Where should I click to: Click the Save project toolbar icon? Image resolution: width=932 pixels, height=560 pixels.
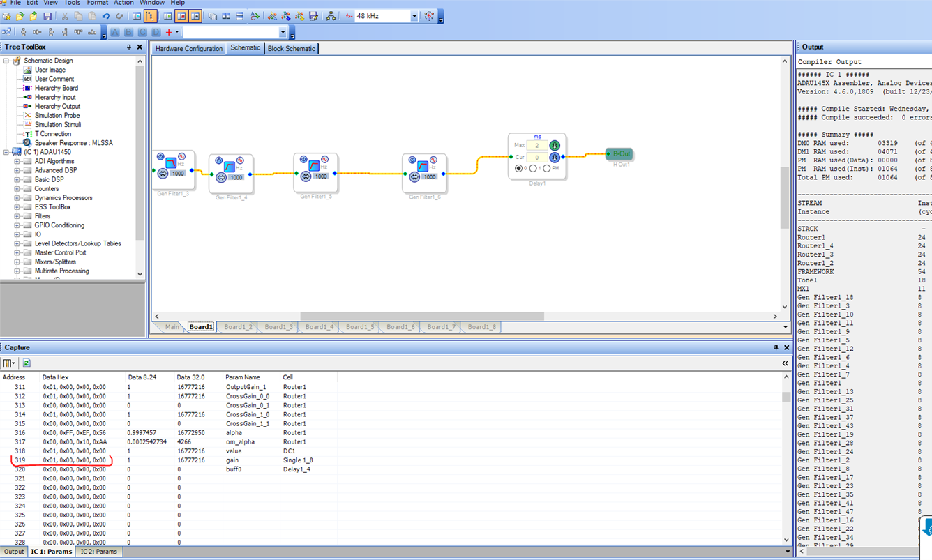47,16
